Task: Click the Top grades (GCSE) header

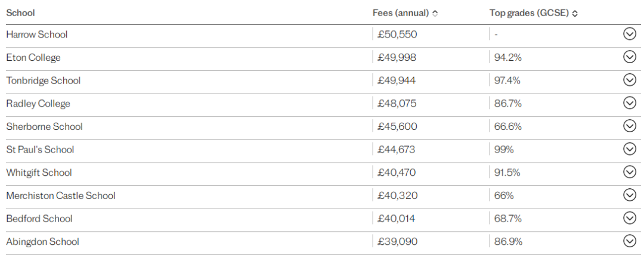Action: coord(529,13)
